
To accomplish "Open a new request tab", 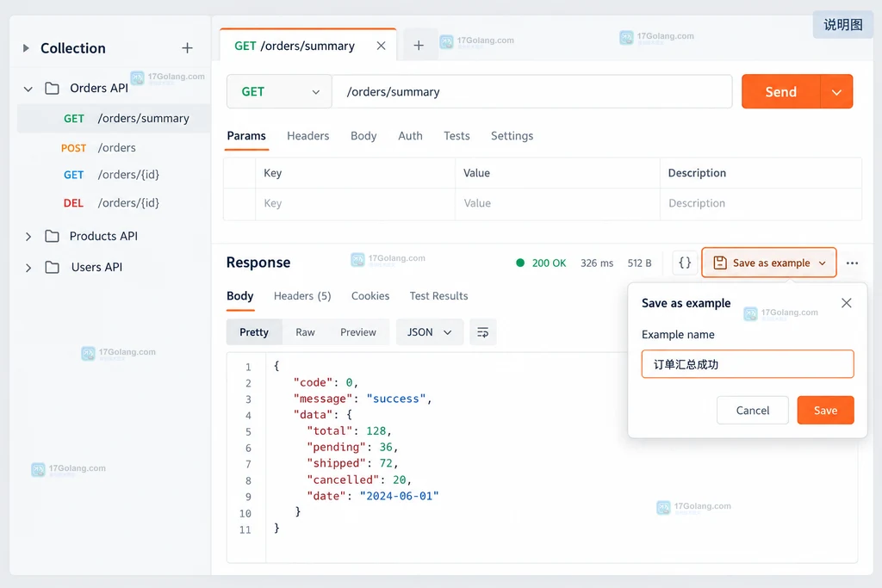I will coord(419,46).
